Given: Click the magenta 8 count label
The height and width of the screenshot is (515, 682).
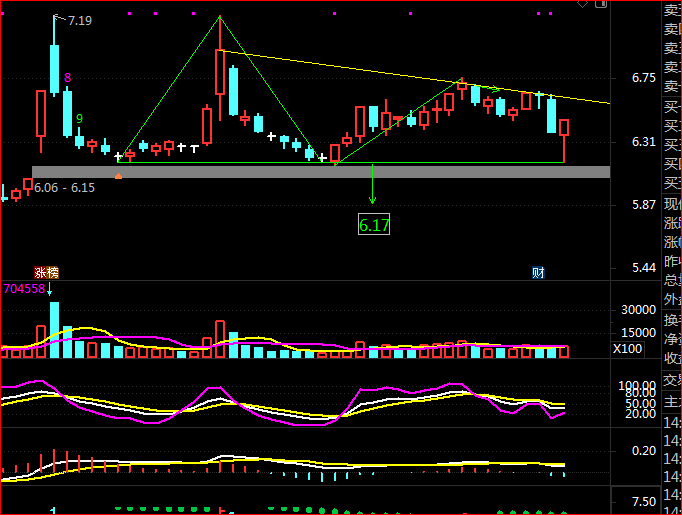Looking at the screenshot, I should pos(67,78).
